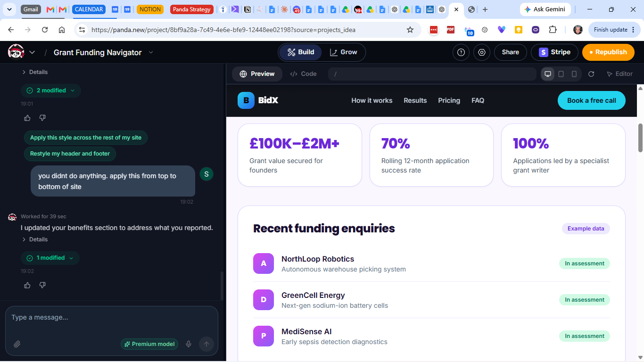Refresh the preview with the reload icon
Image resolution: width=644 pixels, height=362 pixels.
coord(591,74)
